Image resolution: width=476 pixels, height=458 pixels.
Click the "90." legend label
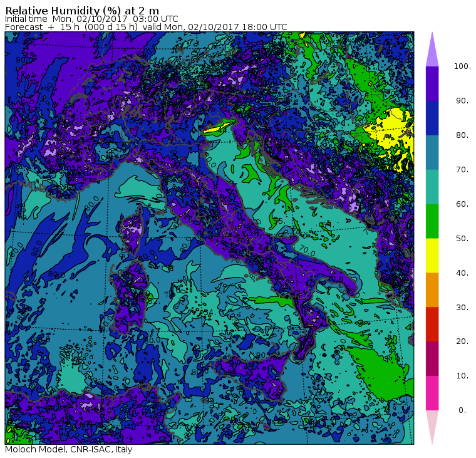pos(462,100)
